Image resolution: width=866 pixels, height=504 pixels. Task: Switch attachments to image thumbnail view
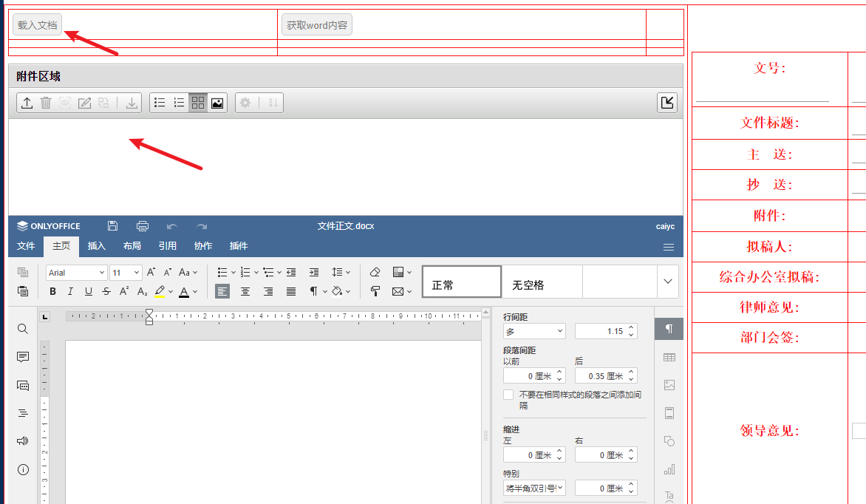click(x=217, y=103)
